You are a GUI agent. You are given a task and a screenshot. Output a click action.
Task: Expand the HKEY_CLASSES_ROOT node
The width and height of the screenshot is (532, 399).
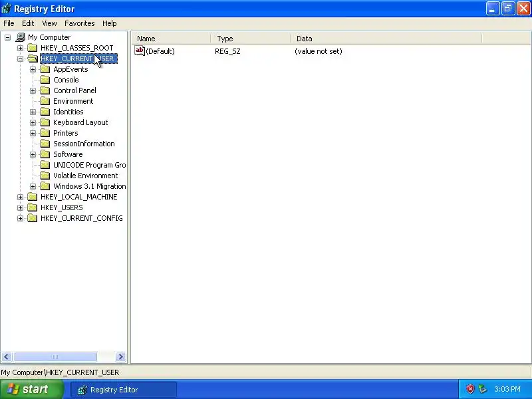(21, 48)
